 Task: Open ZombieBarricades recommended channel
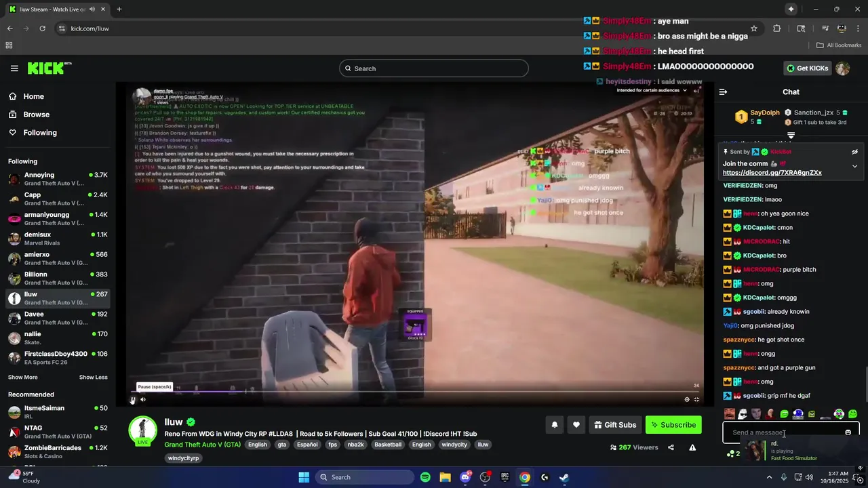coord(58,451)
